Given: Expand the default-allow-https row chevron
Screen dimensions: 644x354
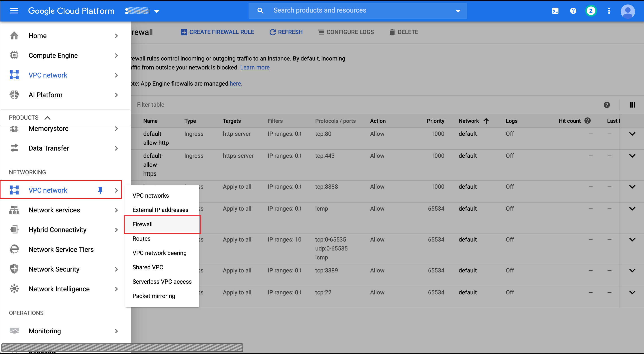Looking at the screenshot, I should coord(632,156).
